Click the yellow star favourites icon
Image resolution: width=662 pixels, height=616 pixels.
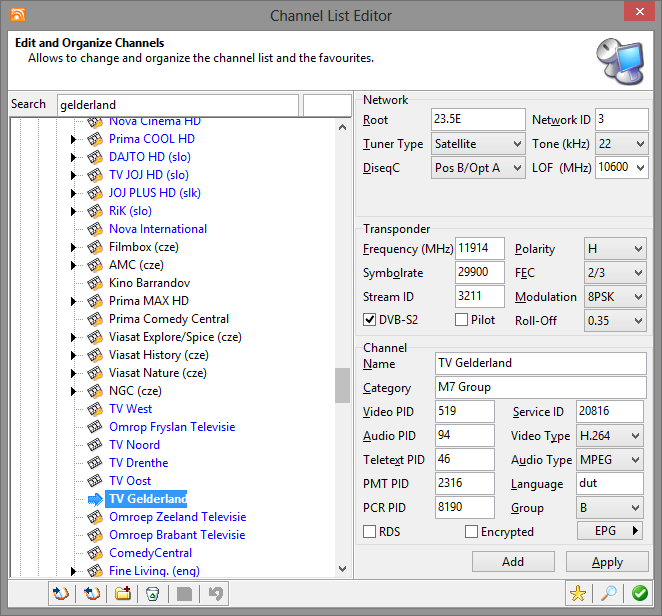coord(577,593)
